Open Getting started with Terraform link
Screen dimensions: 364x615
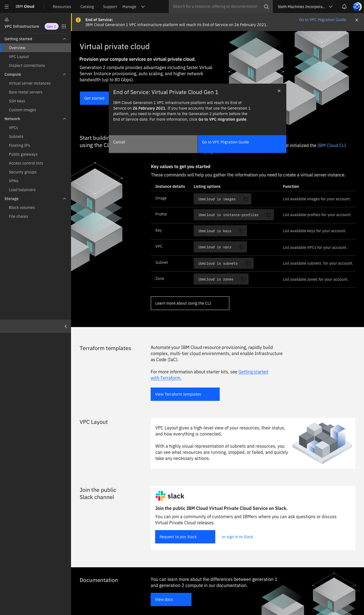click(209, 375)
